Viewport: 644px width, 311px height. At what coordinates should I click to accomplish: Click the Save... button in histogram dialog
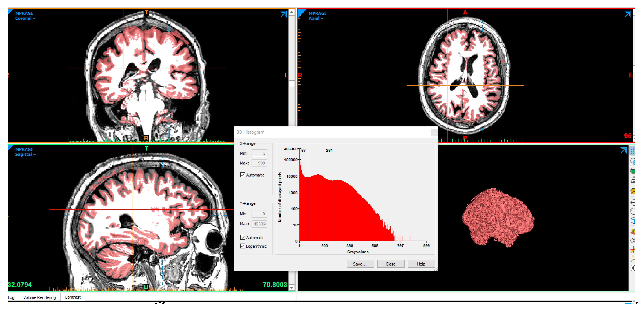[360, 264]
